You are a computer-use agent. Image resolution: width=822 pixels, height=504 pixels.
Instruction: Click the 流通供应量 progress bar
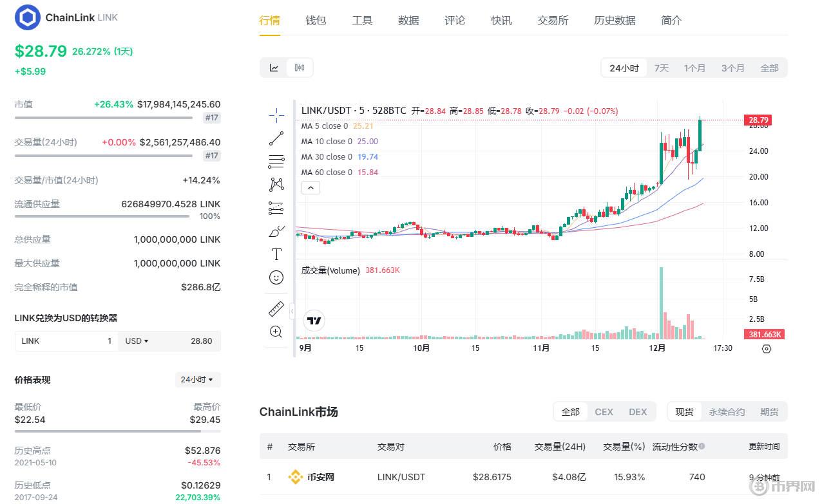coord(102,216)
